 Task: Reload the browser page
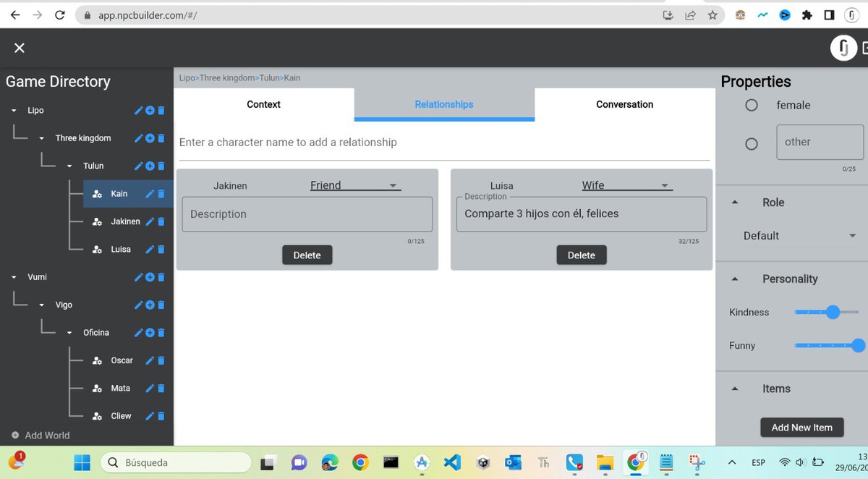pyautogui.click(x=60, y=14)
